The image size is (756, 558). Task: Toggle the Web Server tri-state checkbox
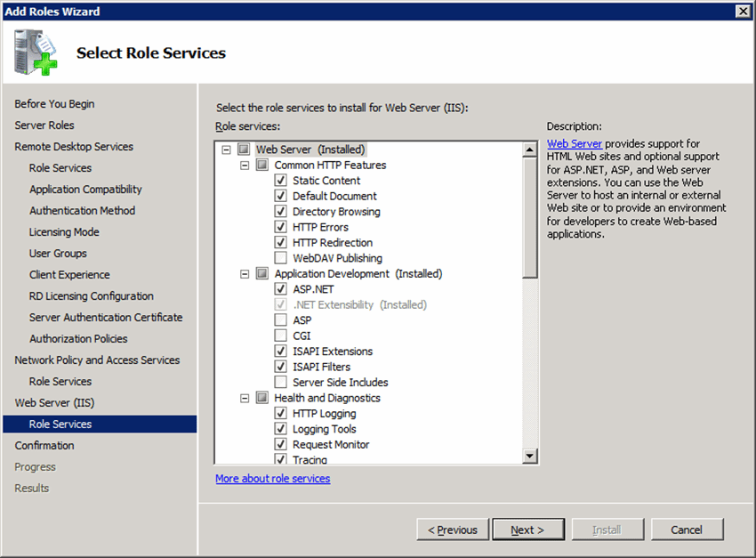[x=245, y=150]
